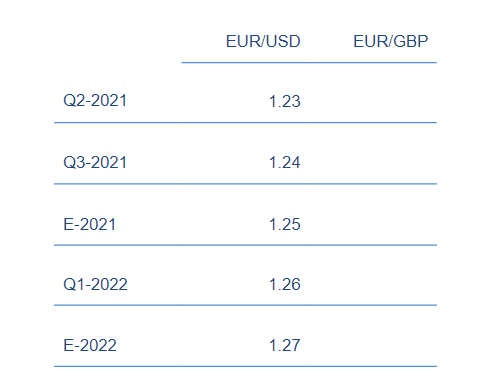Select the E-2022 row label

tap(90, 345)
